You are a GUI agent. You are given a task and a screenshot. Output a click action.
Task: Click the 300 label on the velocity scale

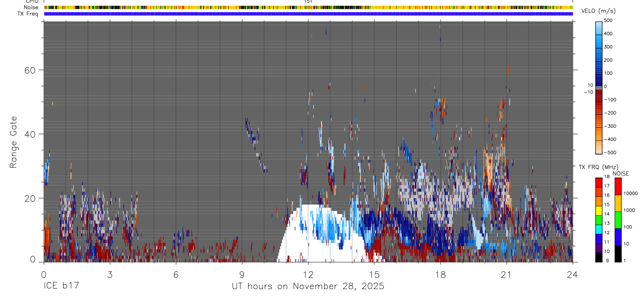(x=608, y=47)
